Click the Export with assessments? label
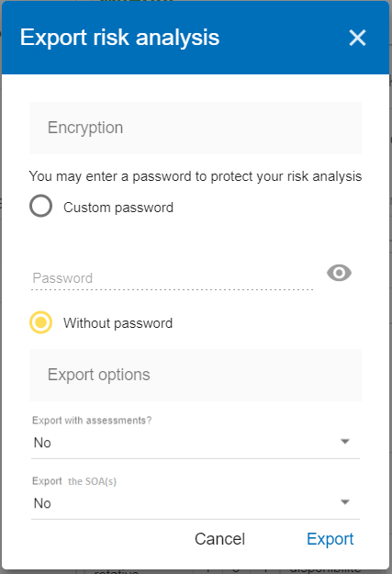This screenshot has height=574, width=392. coord(92,421)
